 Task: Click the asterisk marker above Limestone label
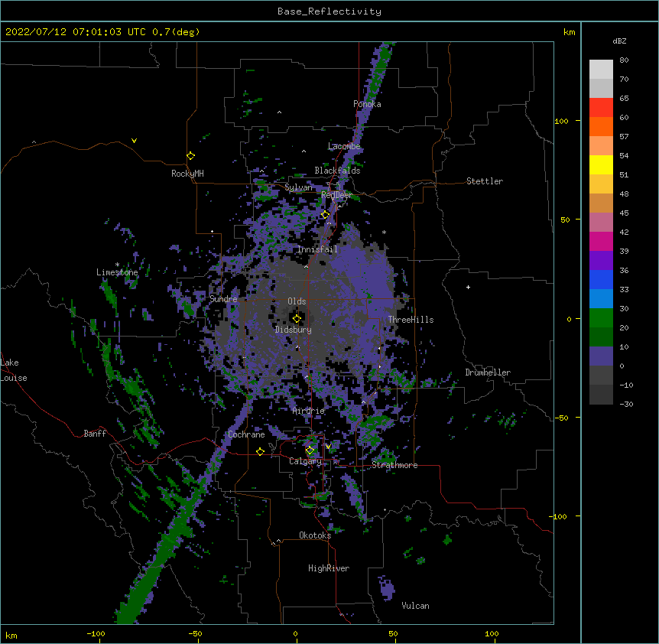(x=117, y=265)
